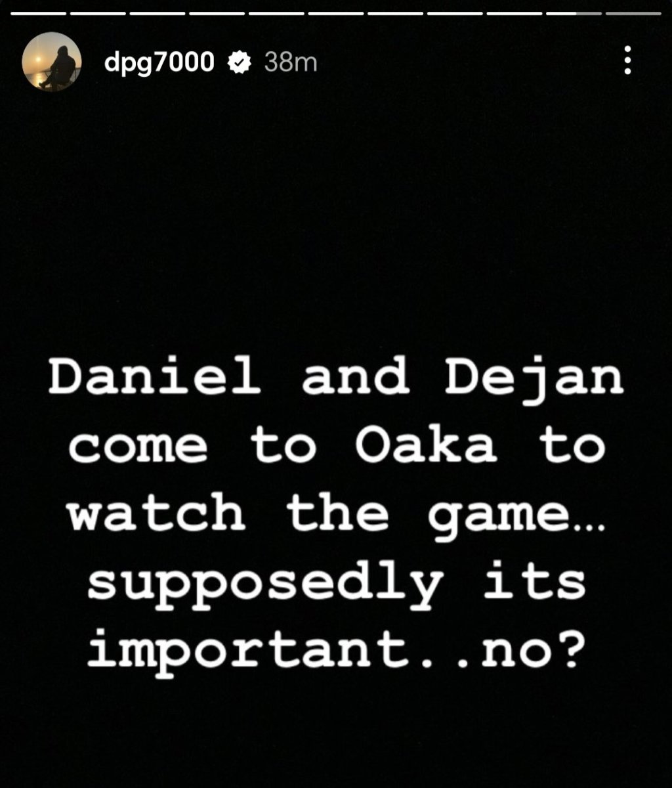Go to the third story progress segment
Image resolution: width=672 pixels, height=788 pixels.
tap(157, 13)
